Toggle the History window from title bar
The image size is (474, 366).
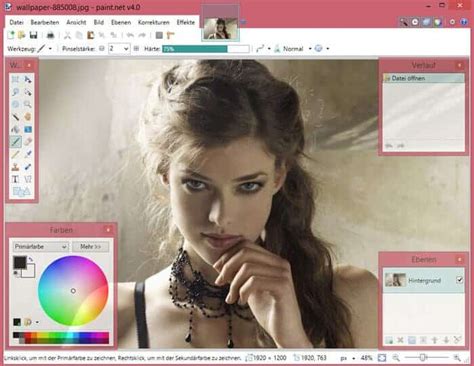click(x=415, y=22)
